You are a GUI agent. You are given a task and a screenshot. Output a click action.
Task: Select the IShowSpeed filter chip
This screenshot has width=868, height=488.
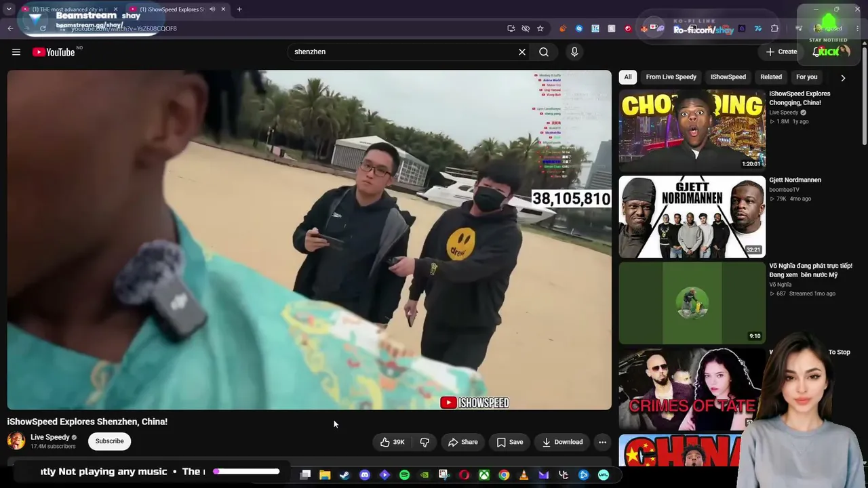point(728,77)
